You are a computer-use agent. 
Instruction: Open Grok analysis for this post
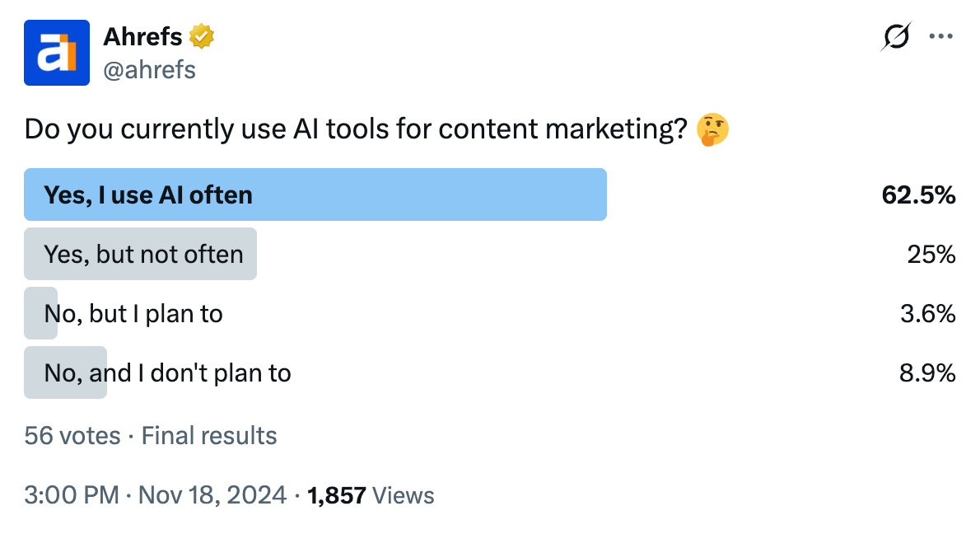(x=898, y=35)
